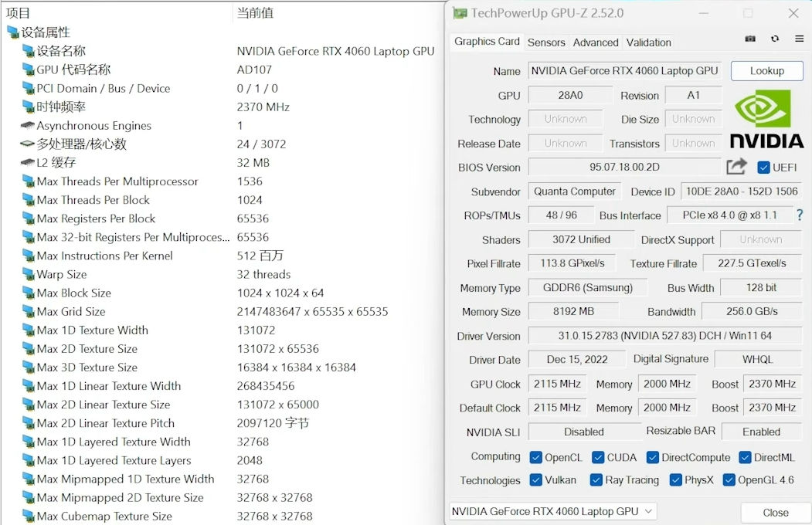Screen dimensions: 812x525
Task: Click the NVIDIA logo image
Action: click(x=767, y=119)
